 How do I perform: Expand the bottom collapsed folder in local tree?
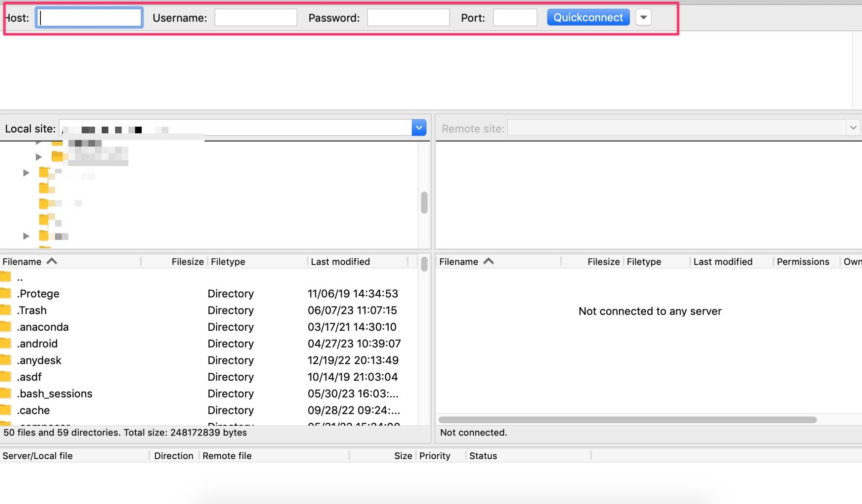(26, 236)
